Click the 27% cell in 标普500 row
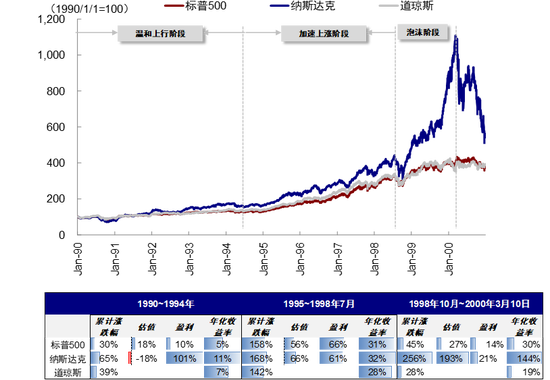This screenshot has height=380, width=550. click(458, 345)
